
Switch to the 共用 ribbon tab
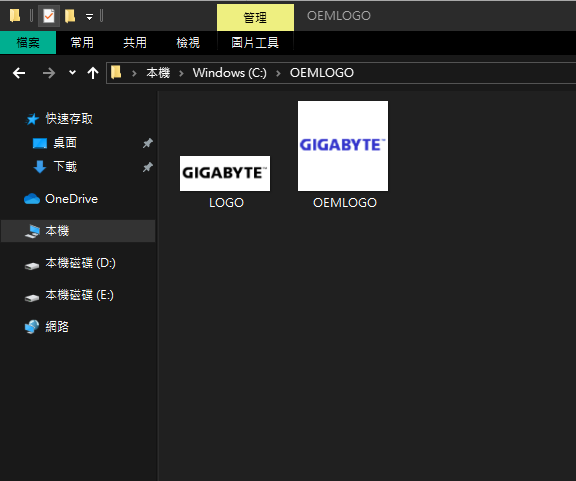[135, 43]
